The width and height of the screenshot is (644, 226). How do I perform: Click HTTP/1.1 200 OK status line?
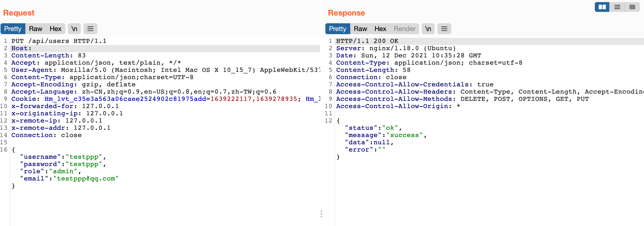click(x=367, y=41)
